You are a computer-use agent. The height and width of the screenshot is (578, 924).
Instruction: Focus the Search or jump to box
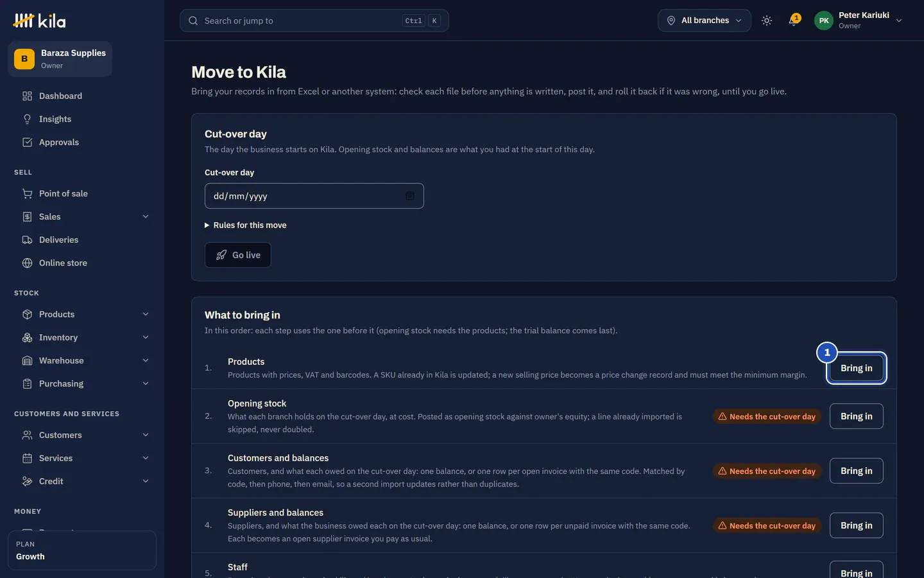click(x=314, y=21)
